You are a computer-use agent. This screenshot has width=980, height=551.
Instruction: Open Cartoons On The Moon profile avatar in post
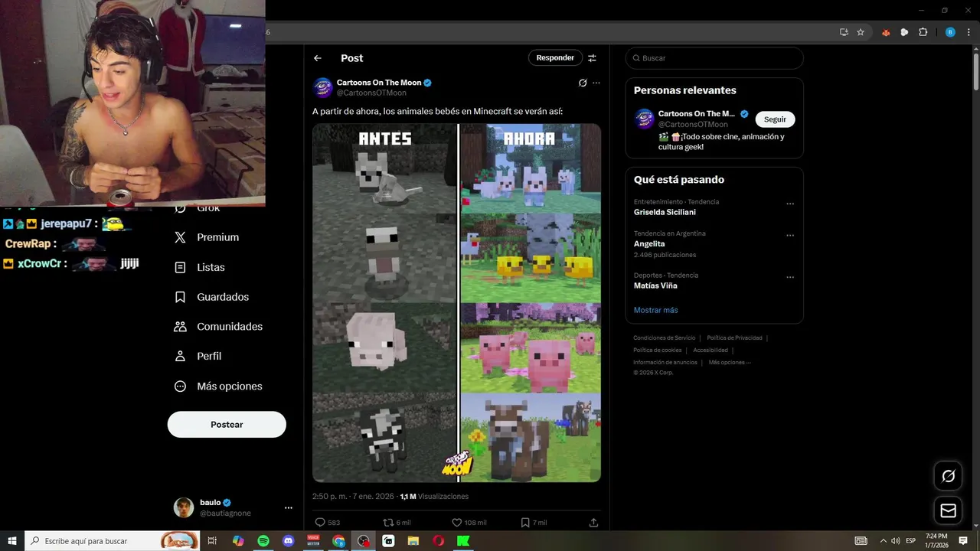[322, 87]
